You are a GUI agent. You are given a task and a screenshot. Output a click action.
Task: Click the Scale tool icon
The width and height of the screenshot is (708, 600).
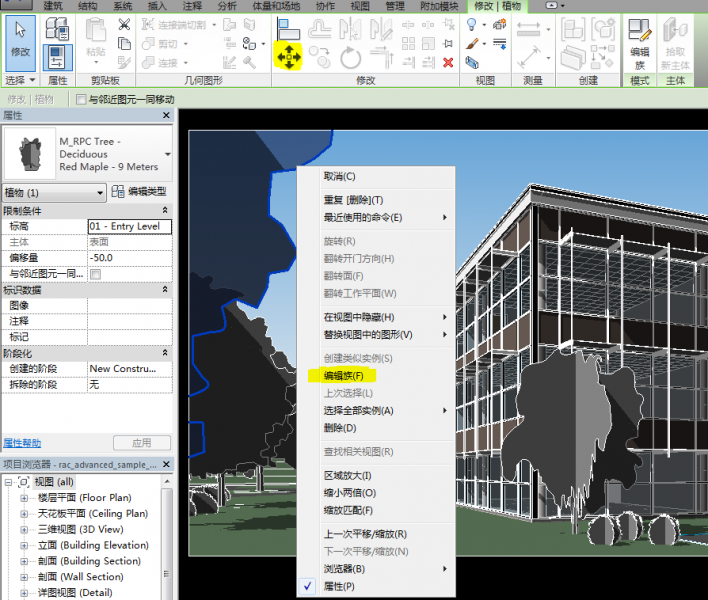pos(428,43)
